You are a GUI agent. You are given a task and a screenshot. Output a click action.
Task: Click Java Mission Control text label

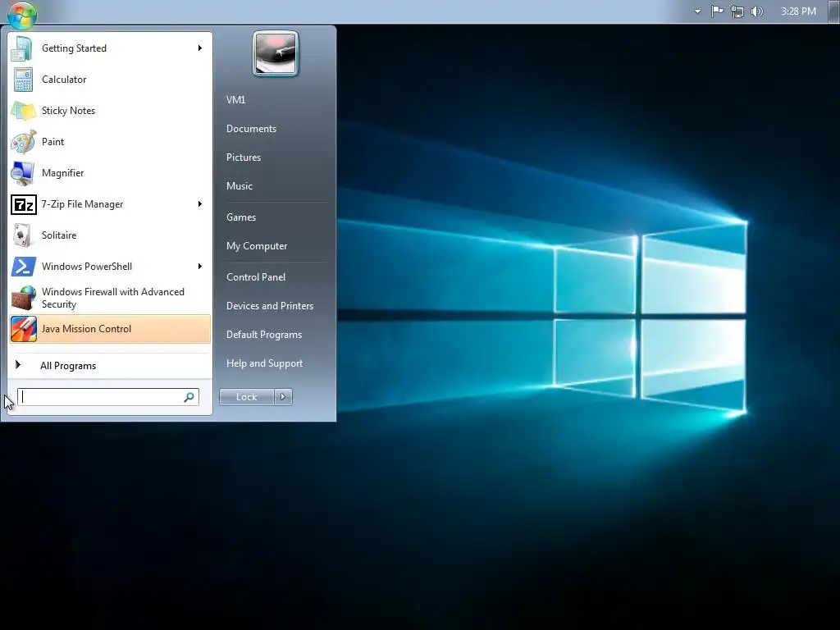(x=86, y=329)
